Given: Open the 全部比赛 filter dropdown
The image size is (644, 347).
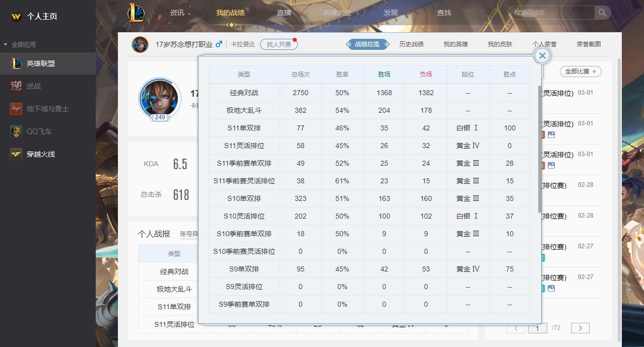Looking at the screenshot, I should [x=581, y=72].
